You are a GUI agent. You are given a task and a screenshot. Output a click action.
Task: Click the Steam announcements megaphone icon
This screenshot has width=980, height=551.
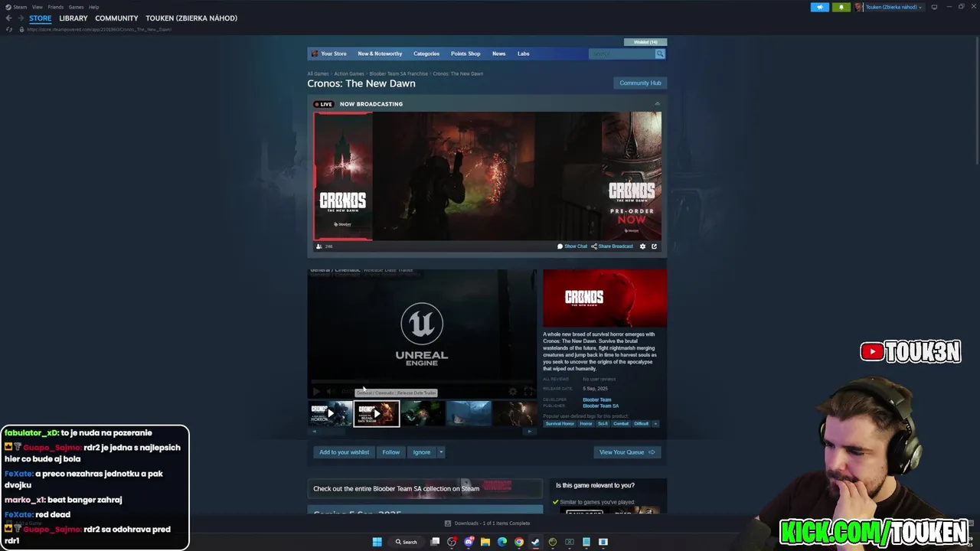(x=820, y=7)
